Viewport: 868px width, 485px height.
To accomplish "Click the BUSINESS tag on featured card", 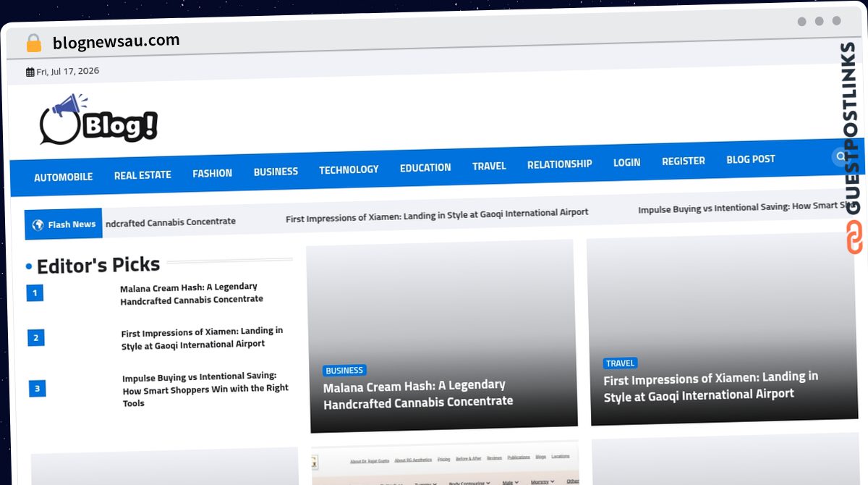I will pyautogui.click(x=344, y=371).
